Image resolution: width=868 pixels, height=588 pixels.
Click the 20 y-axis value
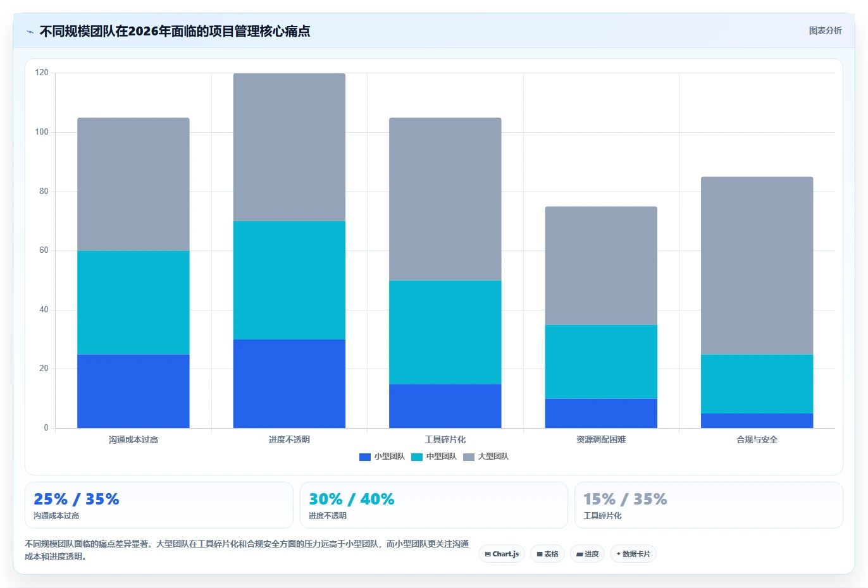(x=44, y=369)
